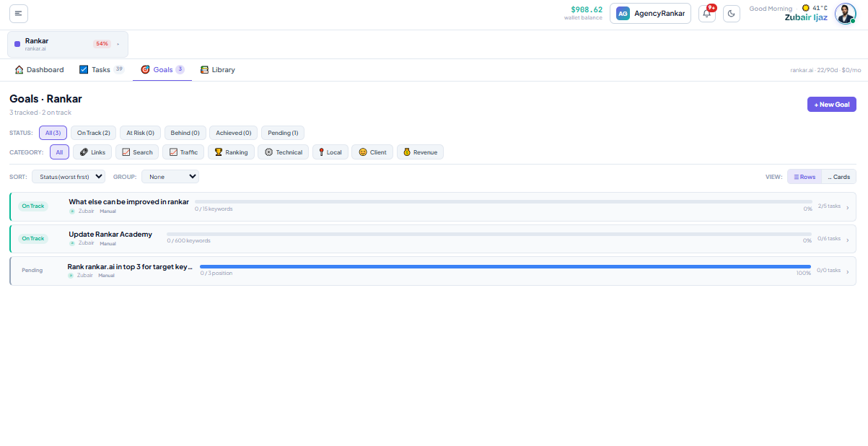
Task: Click the Tasks checkmark icon
Action: click(84, 70)
